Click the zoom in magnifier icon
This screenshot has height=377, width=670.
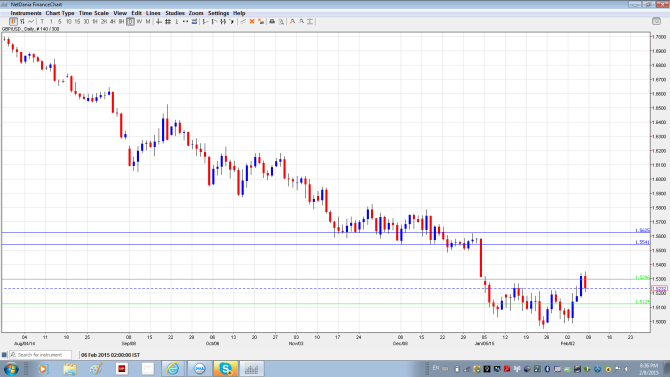click(x=292, y=21)
